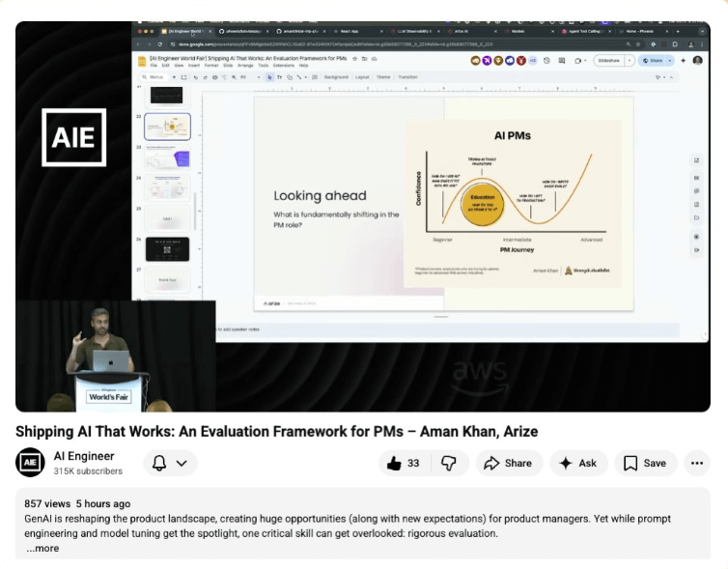In the video, click the Transition toolbar button
The height and width of the screenshot is (569, 728).
(407, 77)
